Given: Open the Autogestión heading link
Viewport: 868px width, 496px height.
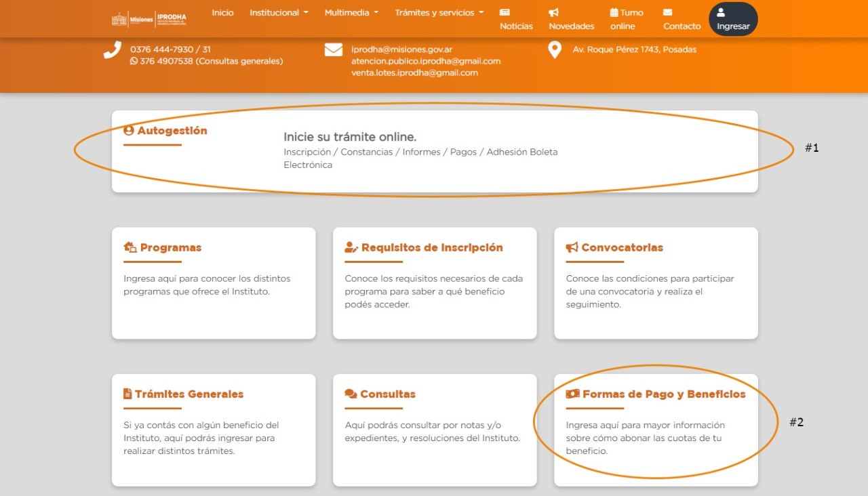Looking at the screenshot, I should click(172, 131).
